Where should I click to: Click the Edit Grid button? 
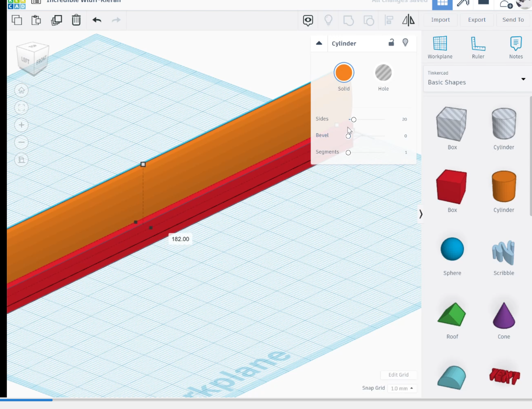click(x=398, y=375)
